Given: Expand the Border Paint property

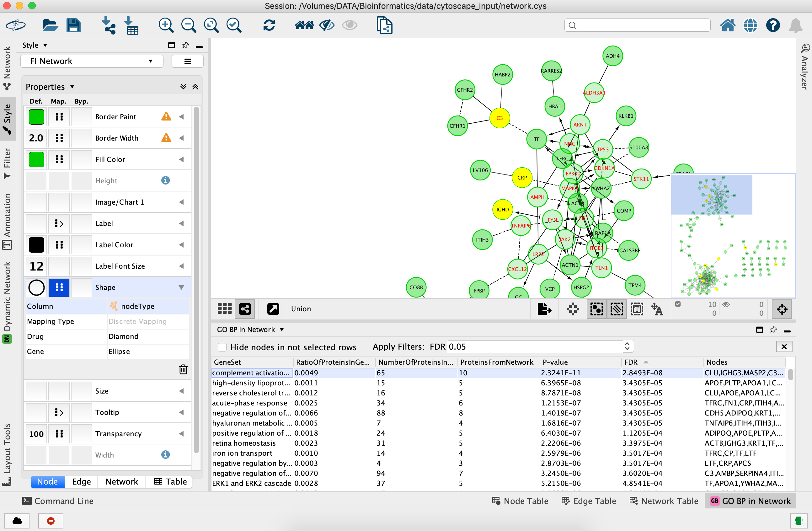Looking at the screenshot, I should [x=181, y=117].
